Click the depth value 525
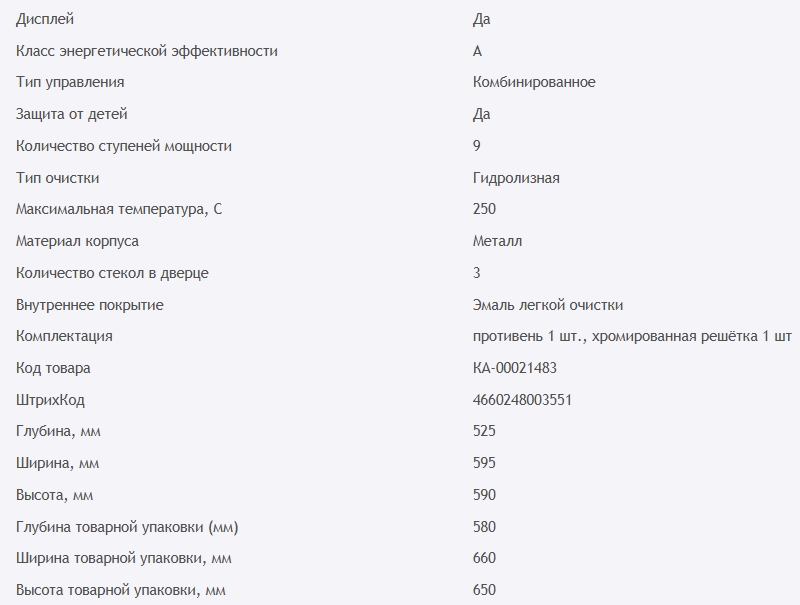 coord(484,431)
